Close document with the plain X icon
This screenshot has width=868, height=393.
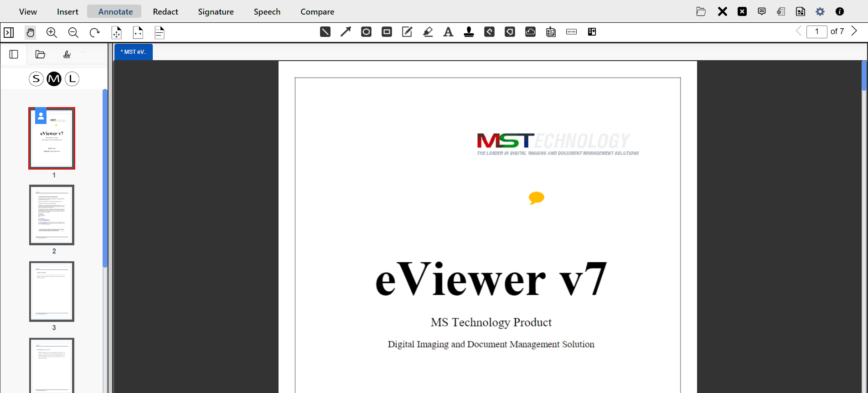coord(722,11)
